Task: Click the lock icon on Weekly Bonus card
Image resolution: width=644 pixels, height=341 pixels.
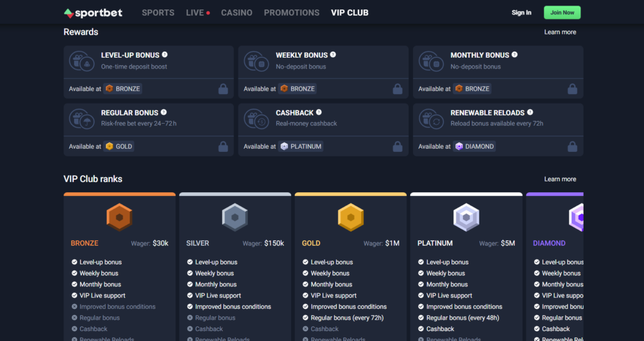Action: pyautogui.click(x=397, y=89)
